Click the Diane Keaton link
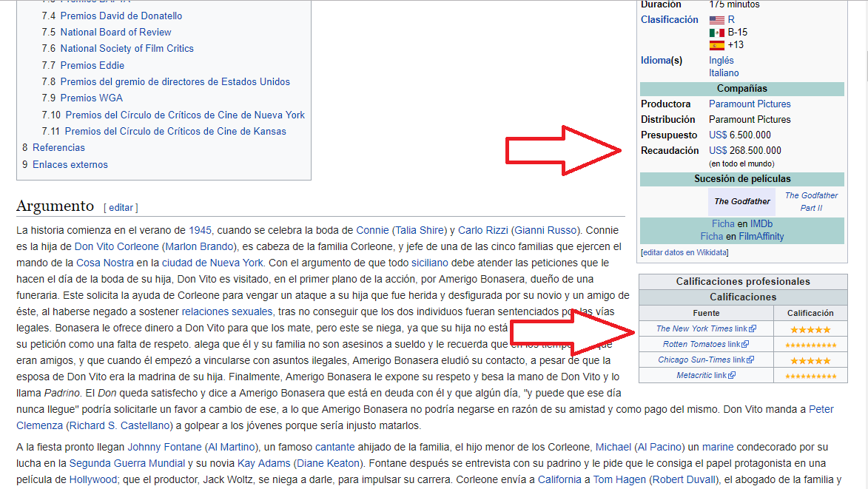868x489 pixels. 326,464
